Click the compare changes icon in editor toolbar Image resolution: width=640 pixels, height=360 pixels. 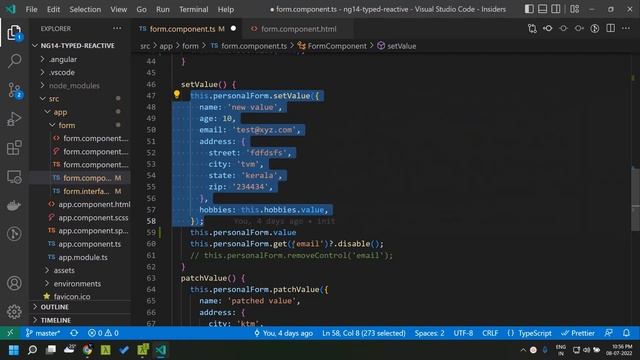pyautogui.click(x=532, y=29)
